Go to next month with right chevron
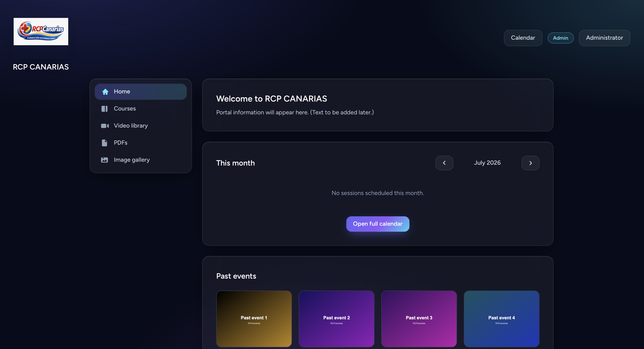 (530, 163)
